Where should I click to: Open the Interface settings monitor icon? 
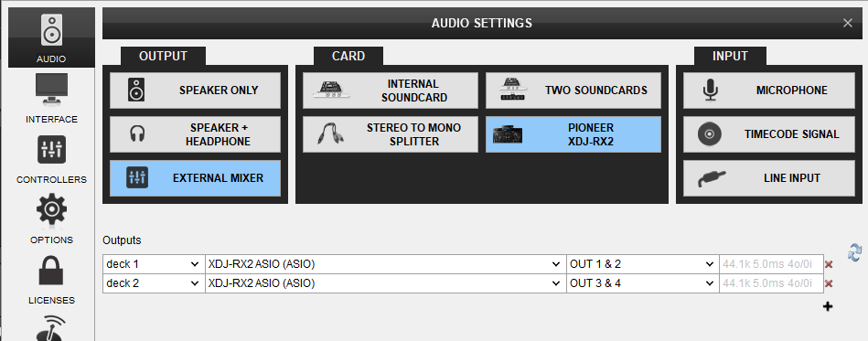click(x=51, y=89)
